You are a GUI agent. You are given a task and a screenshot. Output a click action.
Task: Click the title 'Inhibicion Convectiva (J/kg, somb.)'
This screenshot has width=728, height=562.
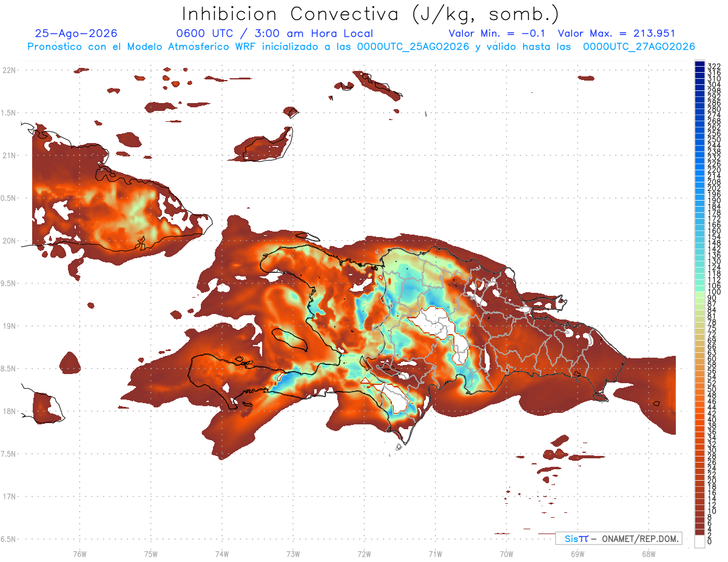pyautogui.click(x=371, y=15)
